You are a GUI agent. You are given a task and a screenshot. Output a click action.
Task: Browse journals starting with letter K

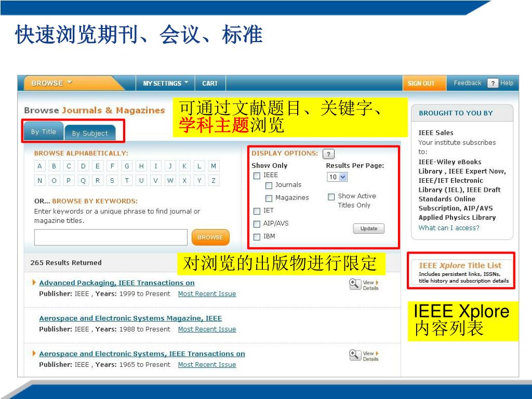[184, 166]
